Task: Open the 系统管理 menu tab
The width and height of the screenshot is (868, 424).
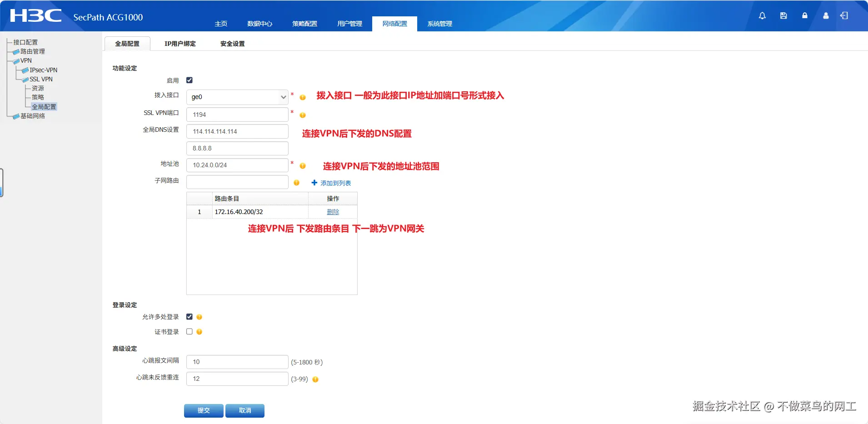Action: pos(439,24)
